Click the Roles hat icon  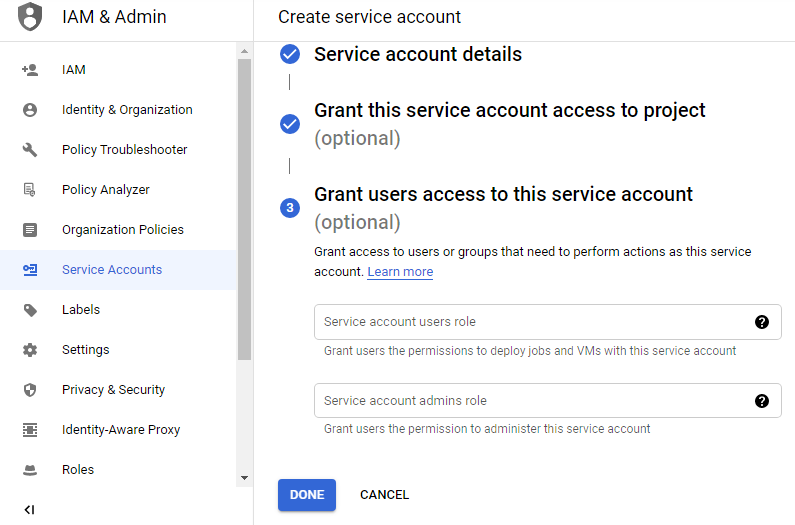pos(30,470)
